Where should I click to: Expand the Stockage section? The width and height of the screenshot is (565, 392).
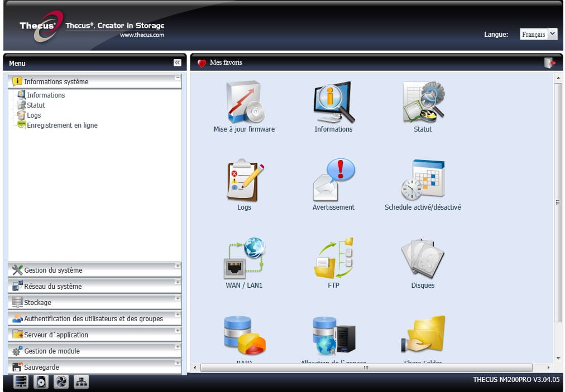[x=178, y=298]
